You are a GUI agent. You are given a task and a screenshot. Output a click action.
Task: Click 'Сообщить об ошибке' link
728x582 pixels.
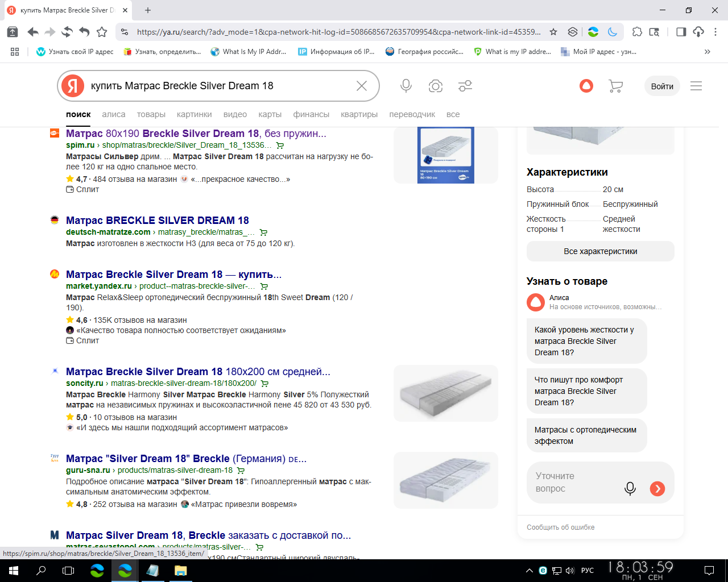[560, 527]
